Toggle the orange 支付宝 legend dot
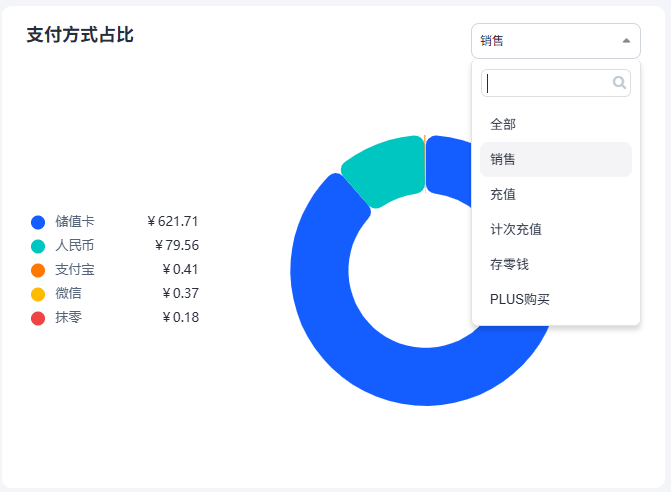Image resolution: width=671 pixels, height=492 pixels. click(38, 270)
